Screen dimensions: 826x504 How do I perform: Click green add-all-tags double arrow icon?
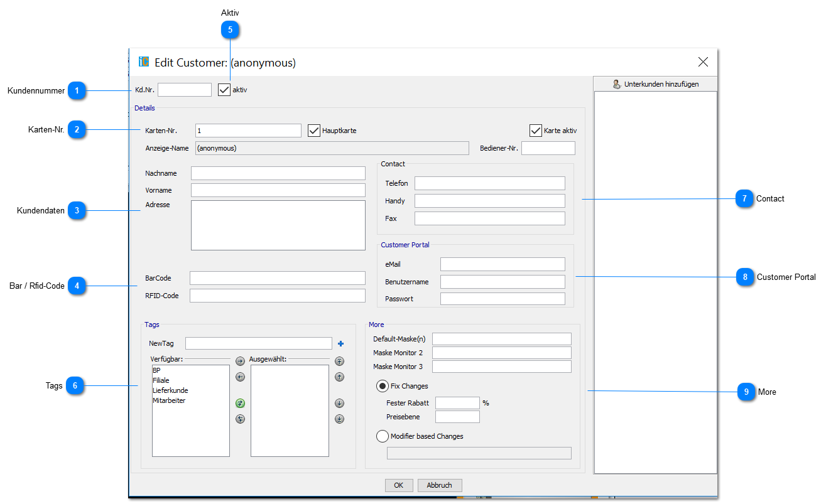tap(240, 404)
